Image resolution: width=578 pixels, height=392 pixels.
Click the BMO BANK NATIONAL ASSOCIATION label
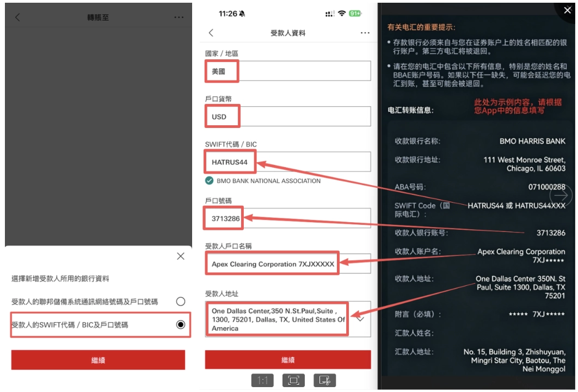coord(268,181)
